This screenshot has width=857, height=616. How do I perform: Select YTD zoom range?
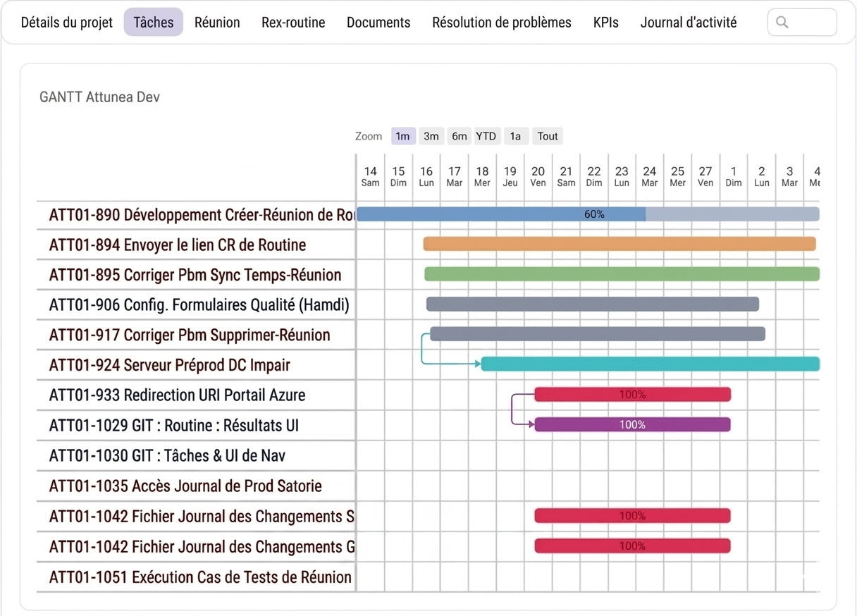pyautogui.click(x=486, y=136)
